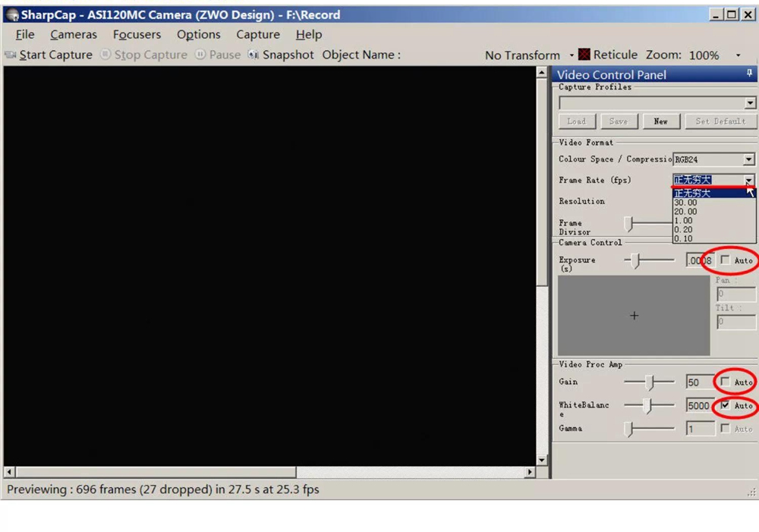
Task: Click the Gain slider handle
Action: pyautogui.click(x=650, y=382)
